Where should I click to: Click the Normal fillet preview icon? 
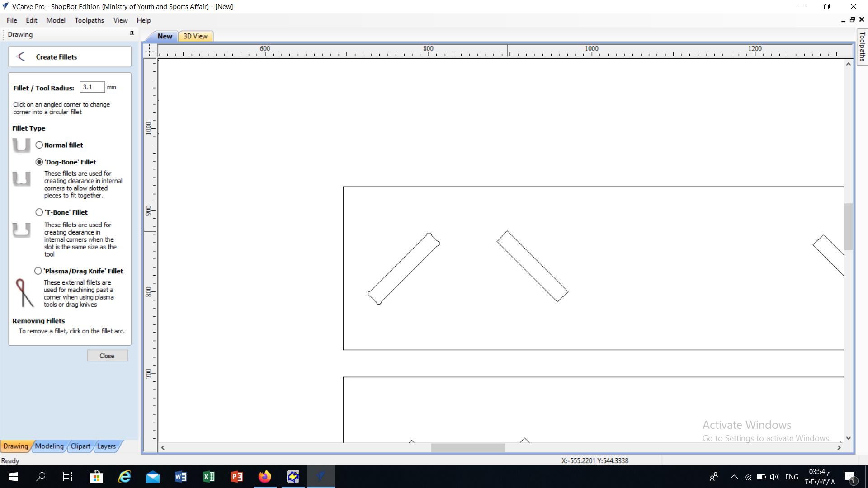21,145
